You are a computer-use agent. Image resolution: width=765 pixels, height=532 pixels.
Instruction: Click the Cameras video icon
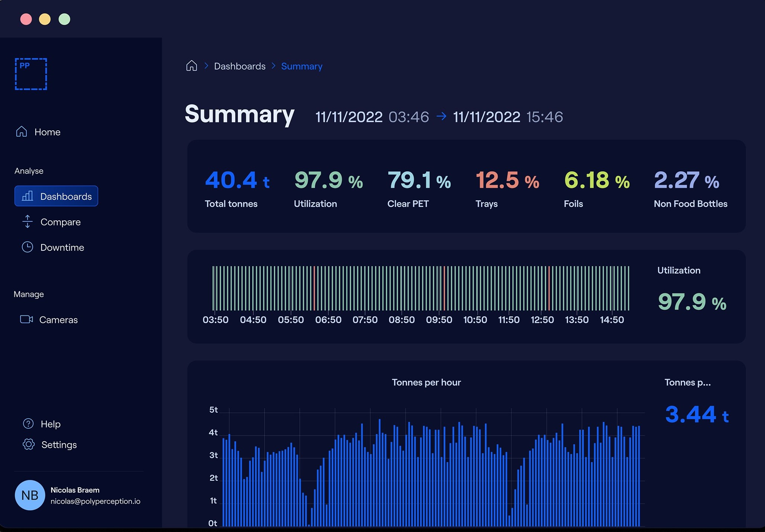click(x=26, y=319)
